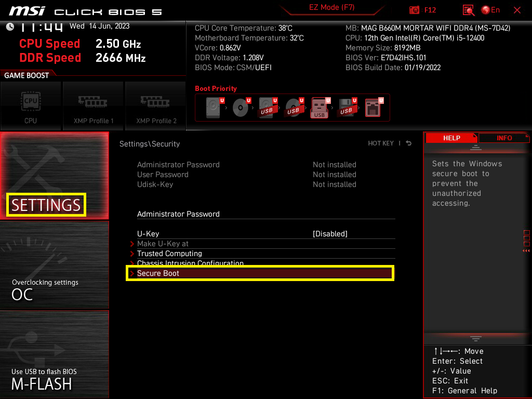The image size is (532, 399).
Task: Click the User Password Not installed status
Action: pyautogui.click(x=334, y=175)
